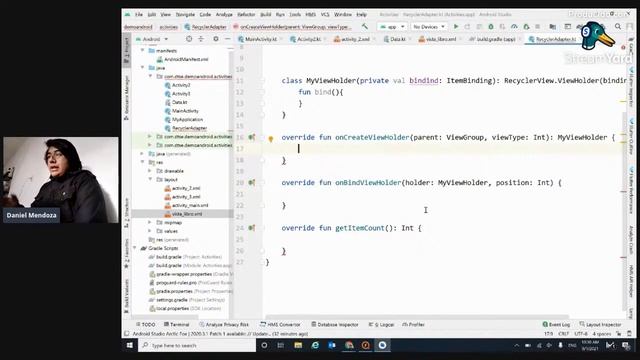Open the Database Inspector tool window
This screenshot has height=360, width=640.
tap(335, 324)
